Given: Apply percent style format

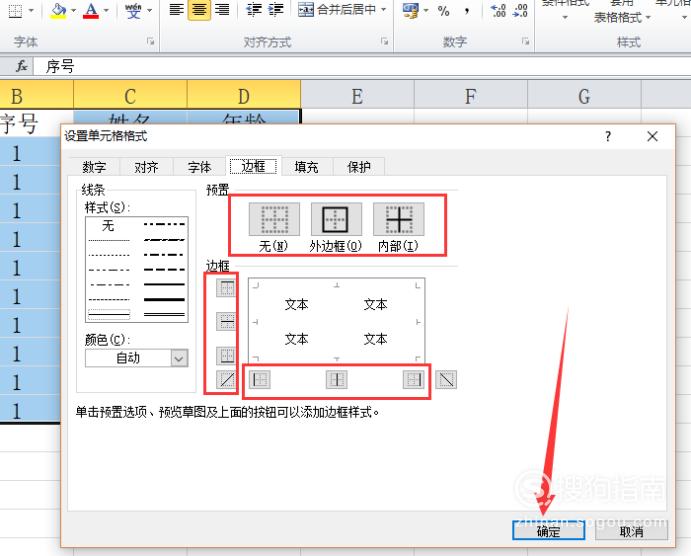Looking at the screenshot, I should [443, 11].
